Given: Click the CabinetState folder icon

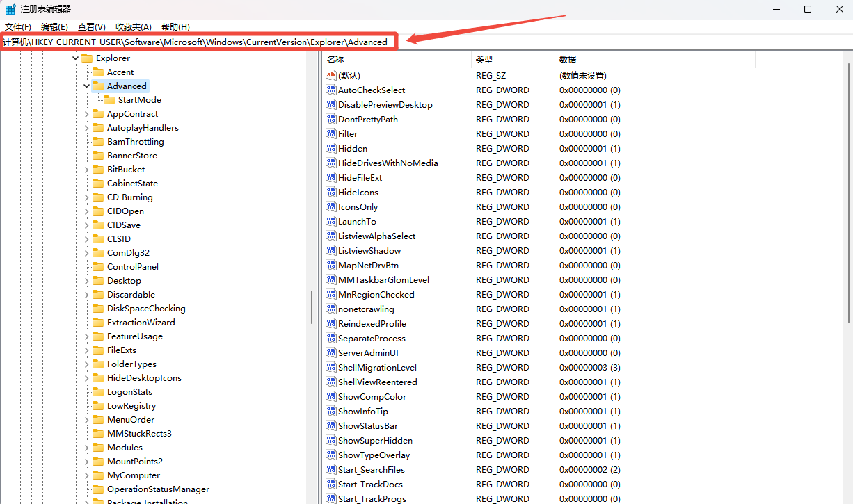Looking at the screenshot, I should 98,183.
